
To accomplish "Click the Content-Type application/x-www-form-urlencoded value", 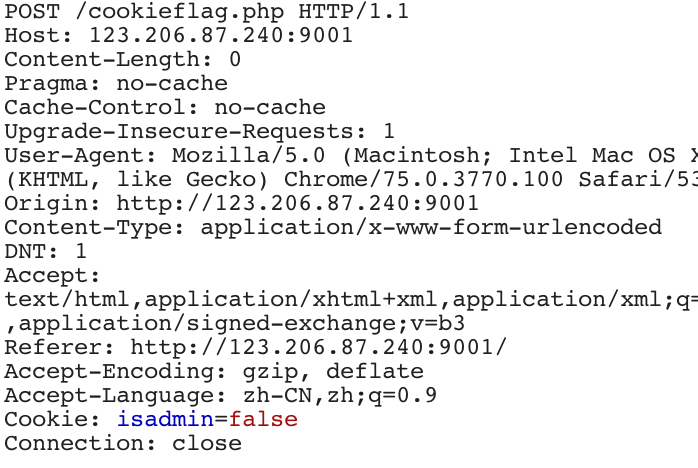I will (431, 228).
